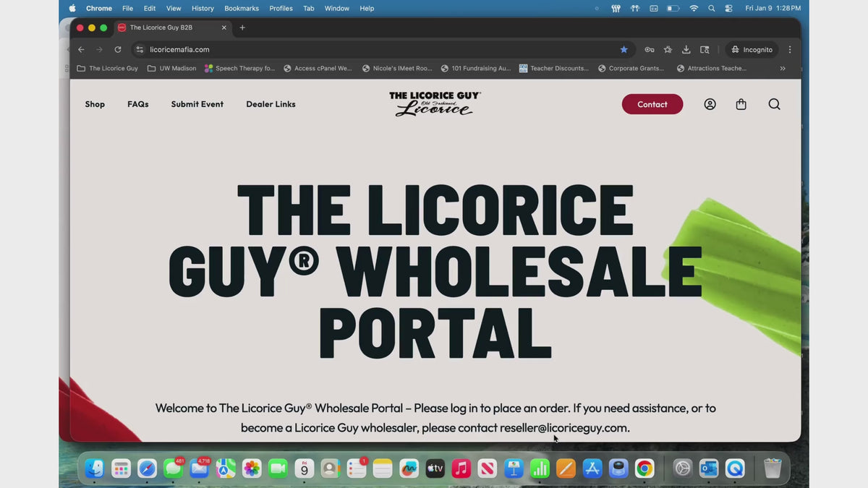Open App Store in the Dock
868x488 pixels.
tap(592, 468)
